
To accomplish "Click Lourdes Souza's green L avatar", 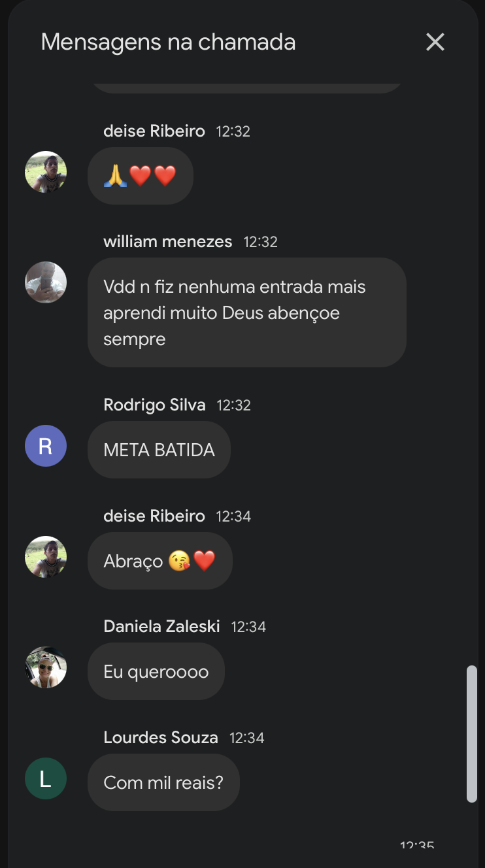I will pyautogui.click(x=46, y=778).
